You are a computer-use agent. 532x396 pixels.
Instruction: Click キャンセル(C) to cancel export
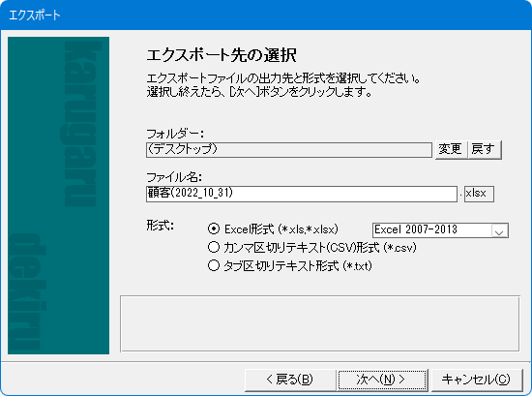tap(476, 380)
